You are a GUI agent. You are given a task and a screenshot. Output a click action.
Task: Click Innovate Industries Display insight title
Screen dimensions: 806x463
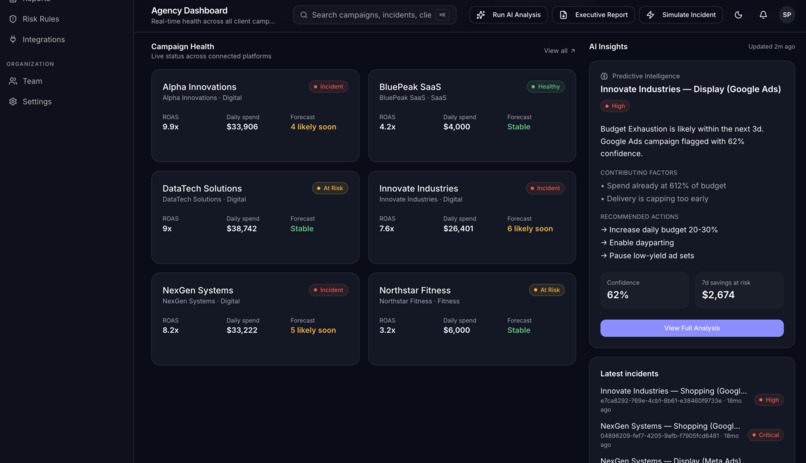[690, 89]
